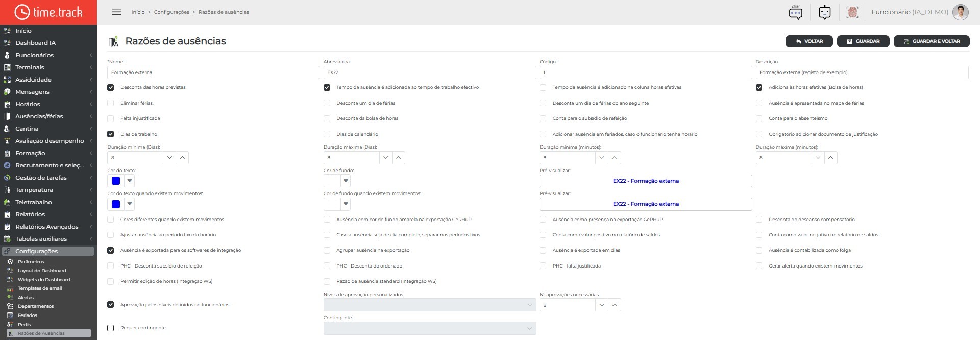Viewport: 980px width, 340px height.
Task: Check Falta injustificada option
Action: (x=111, y=118)
